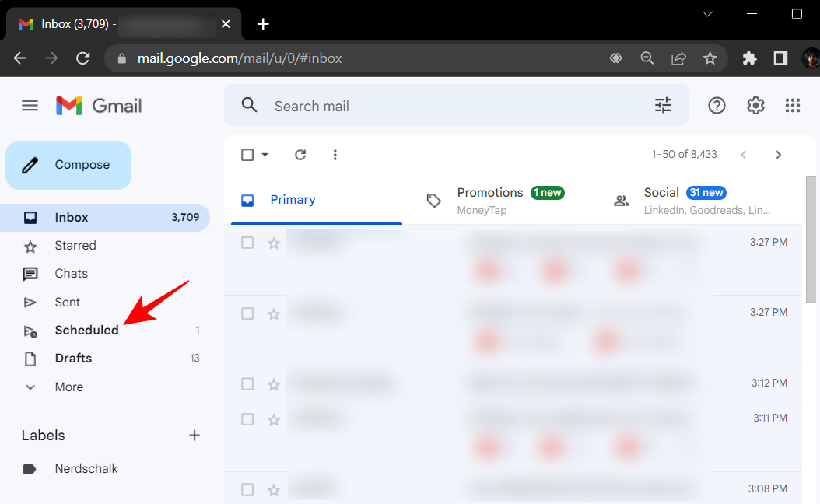
Task: Switch to the Primary tab
Action: [x=317, y=200]
